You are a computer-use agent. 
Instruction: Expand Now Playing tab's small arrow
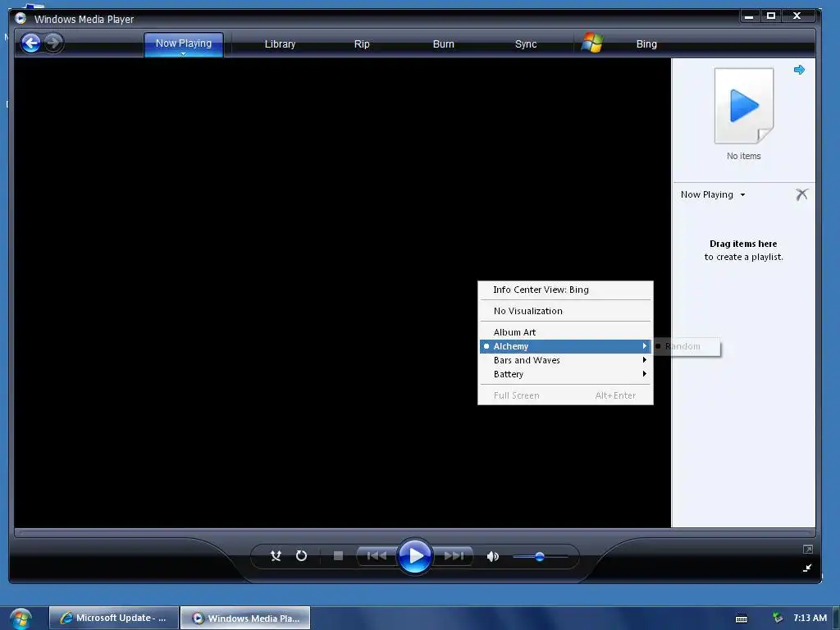183,53
